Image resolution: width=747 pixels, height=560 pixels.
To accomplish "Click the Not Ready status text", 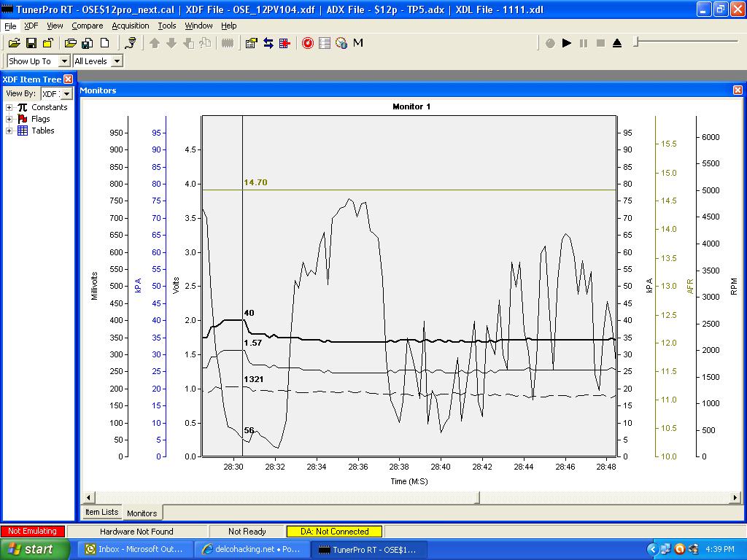I will pos(247,532).
